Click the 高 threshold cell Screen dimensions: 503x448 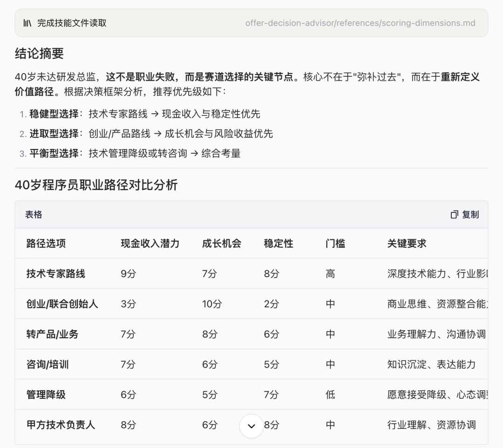pyautogui.click(x=330, y=273)
